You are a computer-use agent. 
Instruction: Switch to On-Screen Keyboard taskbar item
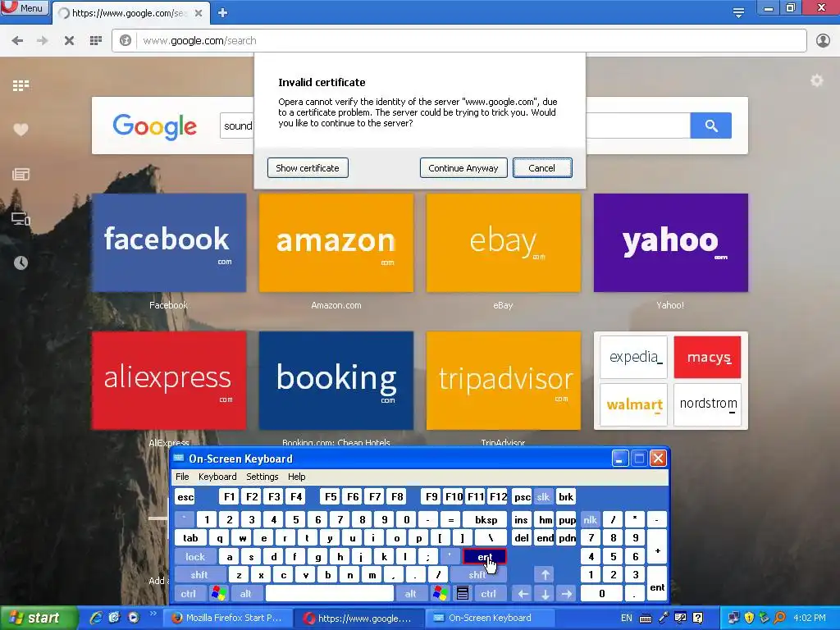(491, 618)
